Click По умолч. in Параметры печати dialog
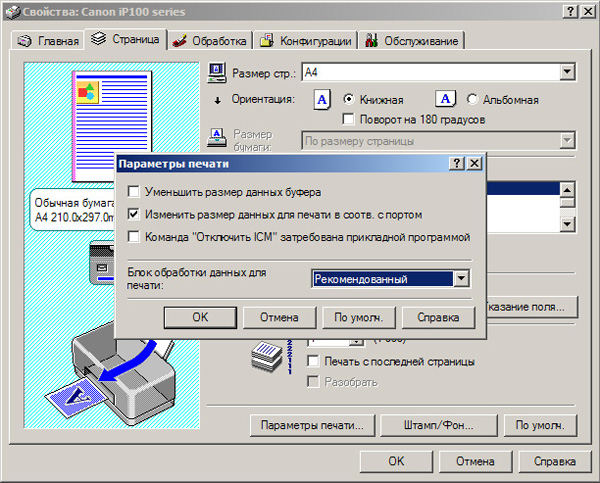Screen dimensions: 600x483 [x=359, y=317]
